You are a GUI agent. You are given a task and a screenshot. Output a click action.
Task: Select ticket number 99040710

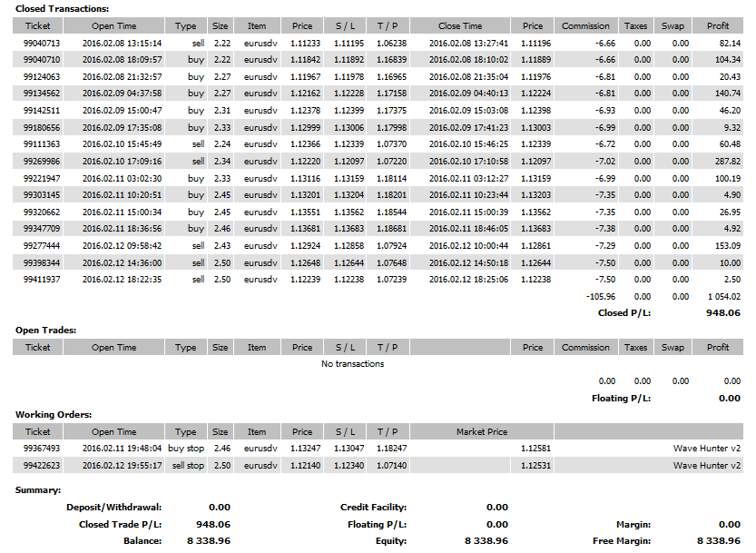point(42,60)
